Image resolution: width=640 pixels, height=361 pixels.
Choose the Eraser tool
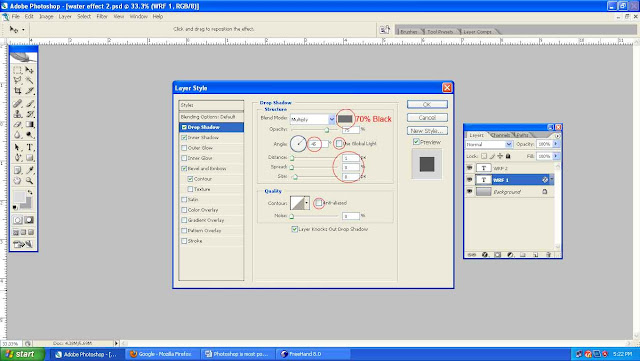tap(18, 124)
